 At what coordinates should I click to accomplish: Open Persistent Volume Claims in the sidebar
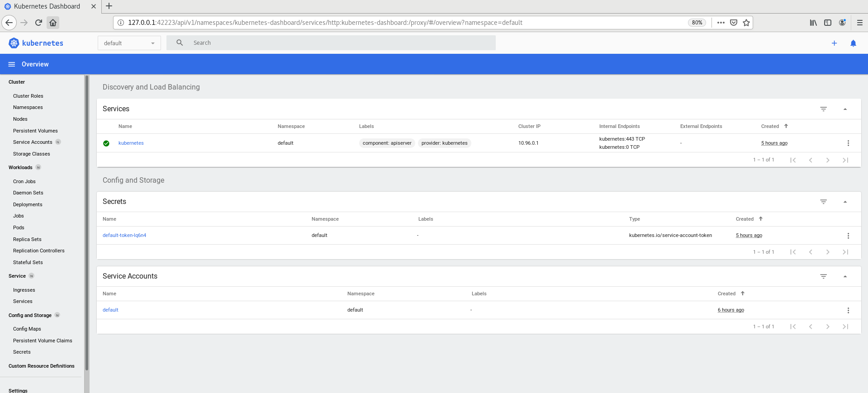tap(43, 341)
